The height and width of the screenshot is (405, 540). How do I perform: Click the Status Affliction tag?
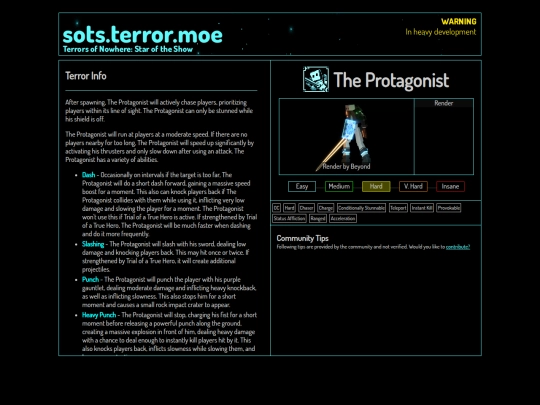(x=289, y=219)
